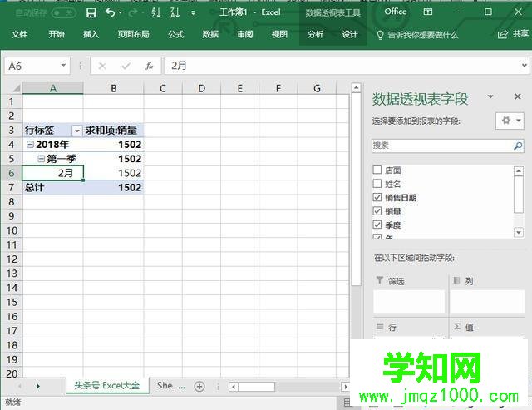Expand the formula bar with its arrow

[525, 65]
